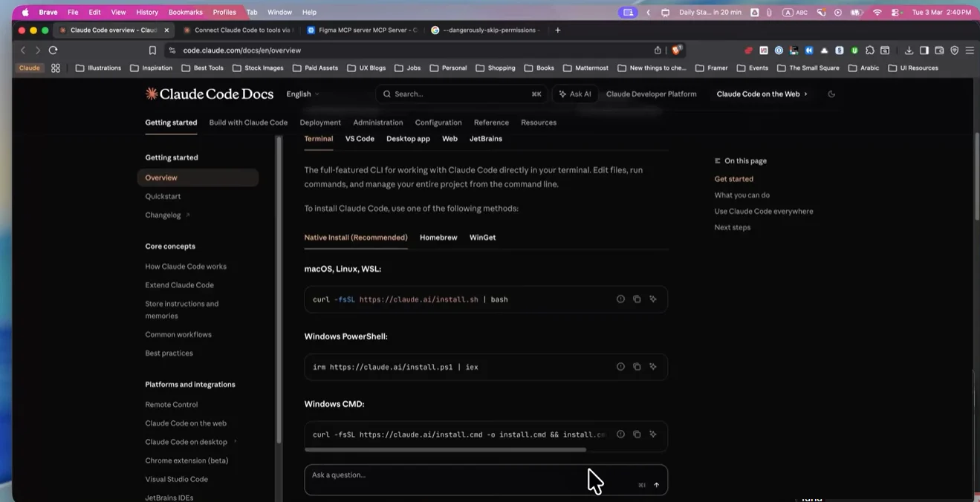
Task: Toggle the browser sidebar panel icon
Action: click(924, 50)
